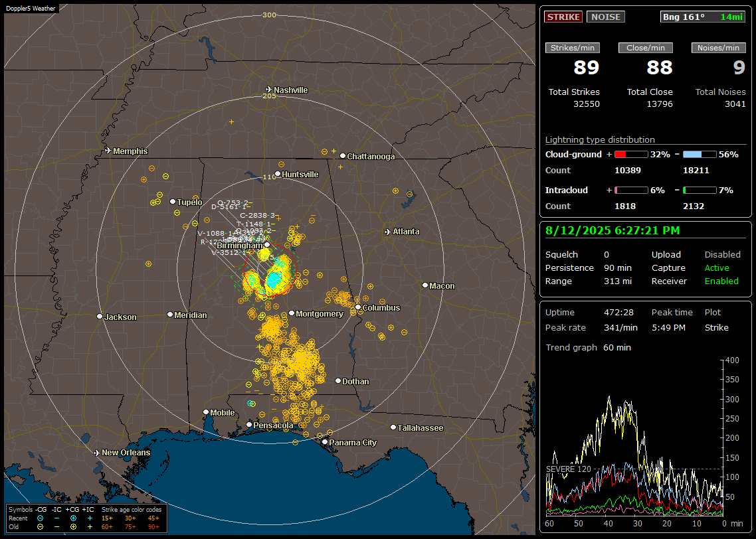
Task: Click the Total Noises 3041 value
Action: (x=735, y=104)
